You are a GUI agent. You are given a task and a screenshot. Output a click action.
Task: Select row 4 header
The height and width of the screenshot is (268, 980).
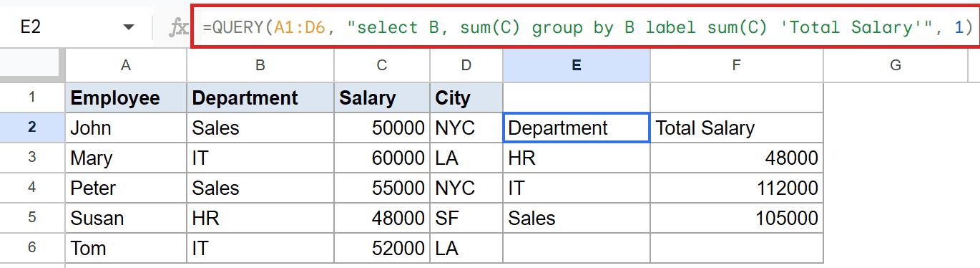pyautogui.click(x=32, y=188)
